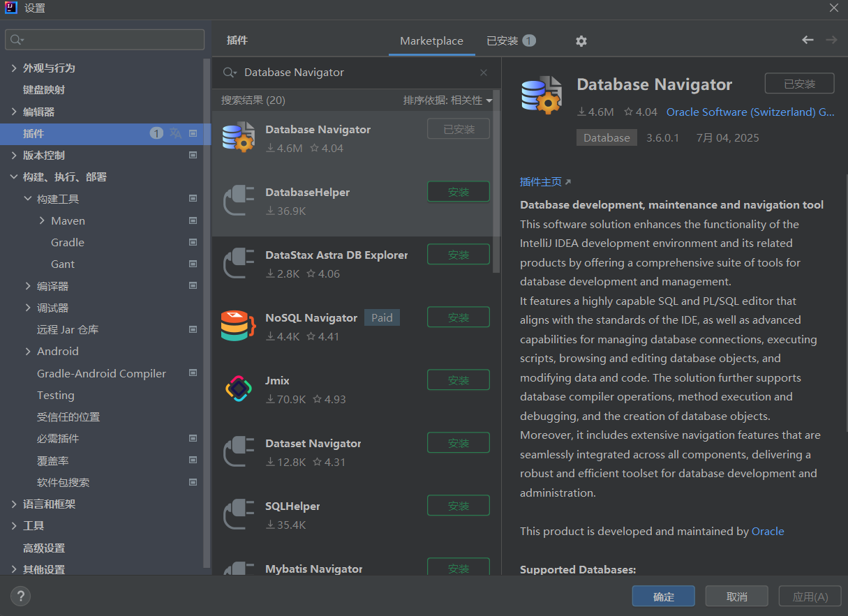Open the 排序依据: 相关性 sort dropdown
848x616 pixels.
(x=447, y=100)
